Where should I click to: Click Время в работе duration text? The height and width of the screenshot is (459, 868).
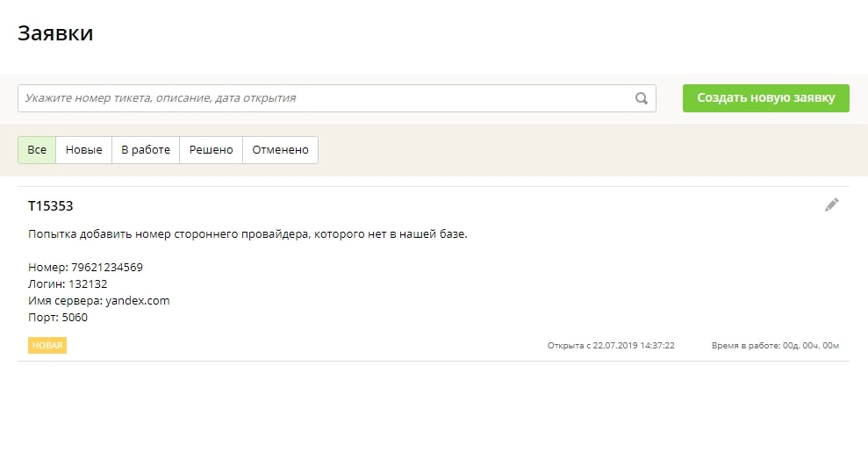tap(775, 346)
